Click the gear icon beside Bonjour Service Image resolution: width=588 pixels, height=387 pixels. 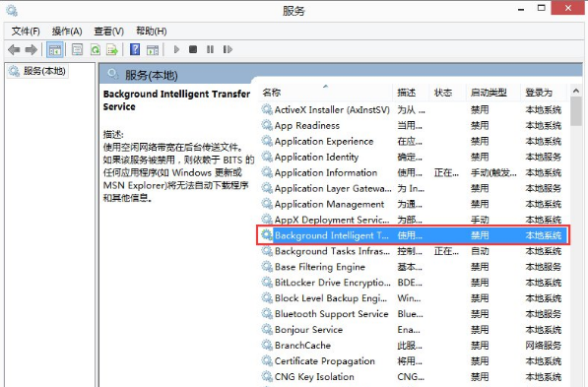click(267, 329)
